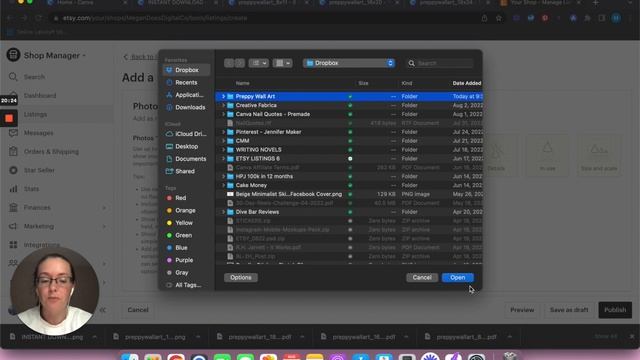Expand the Pinterest - Jennifer Maker folder
The width and height of the screenshot is (640, 360).
pyautogui.click(x=223, y=132)
